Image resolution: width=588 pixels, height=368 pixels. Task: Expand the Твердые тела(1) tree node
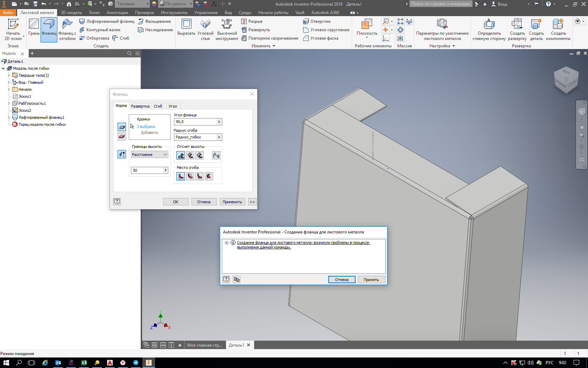[x=9, y=75]
